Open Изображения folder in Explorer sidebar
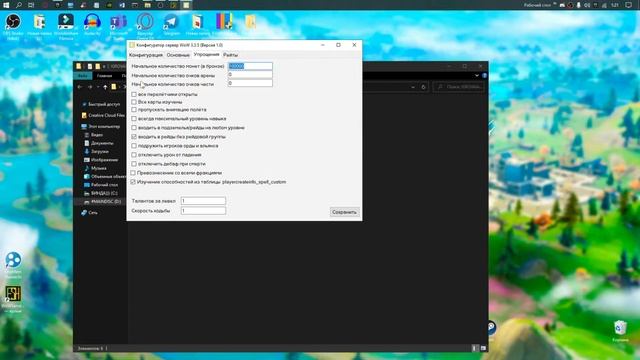The image size is (640, 360). coord(101,160)
